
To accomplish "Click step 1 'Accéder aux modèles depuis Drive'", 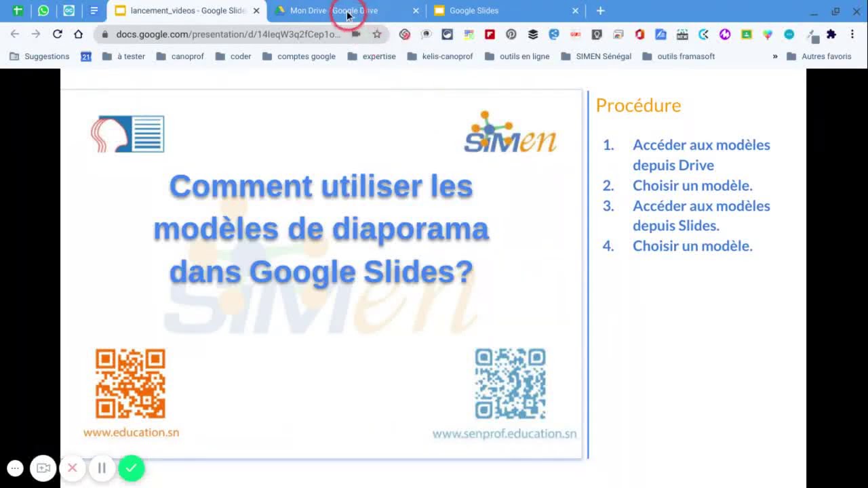I will coord(701,155).
